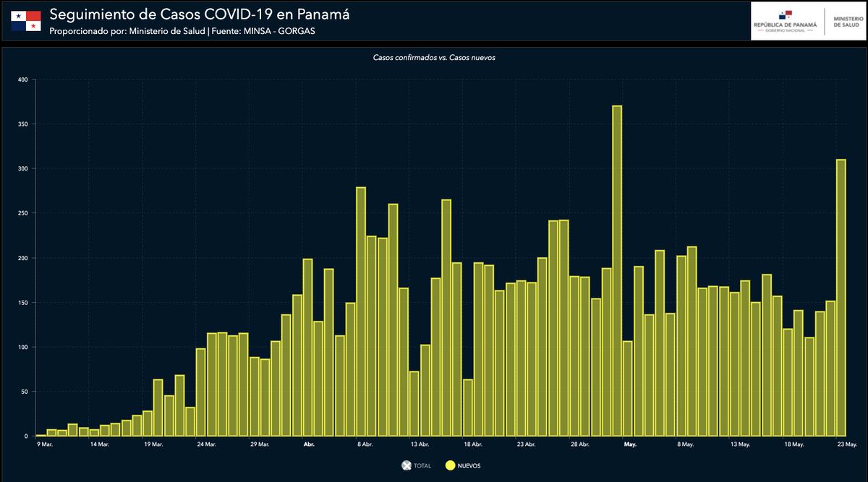Image resolution: width=868 pixels, height=482 pixels.
Task: Click the 9 Mar. x-axis date label
Action: click(x=45, y=444)
